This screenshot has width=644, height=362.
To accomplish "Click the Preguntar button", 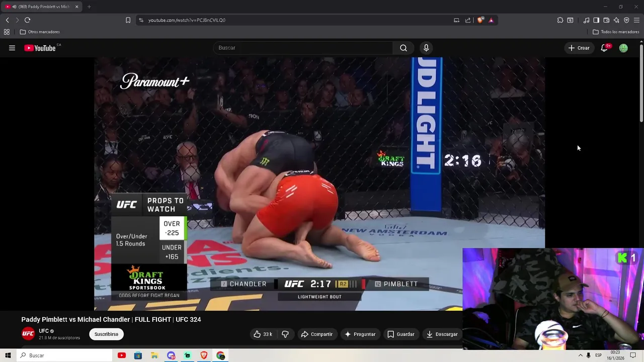I will (360, 334).
